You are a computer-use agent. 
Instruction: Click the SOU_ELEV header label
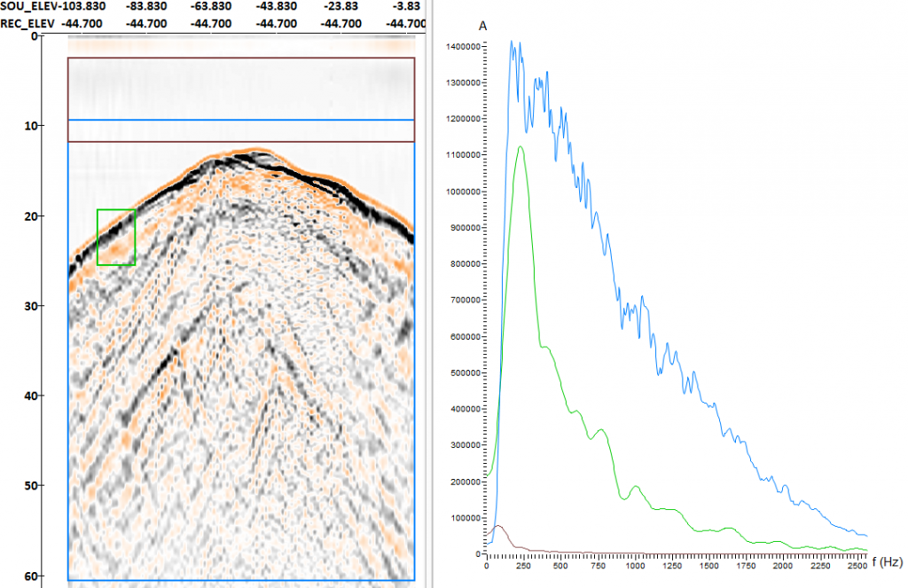tap(30, 6)
